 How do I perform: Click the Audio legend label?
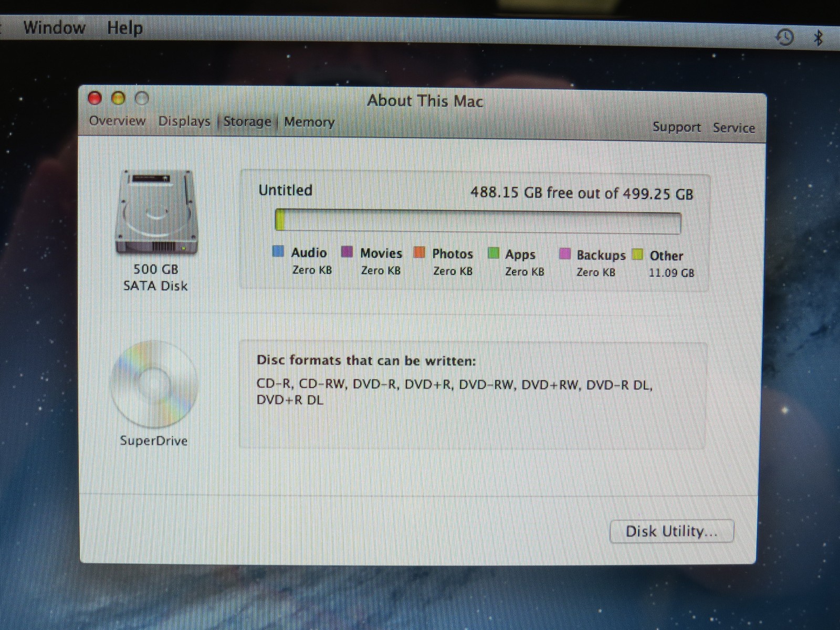coord(309,253)
